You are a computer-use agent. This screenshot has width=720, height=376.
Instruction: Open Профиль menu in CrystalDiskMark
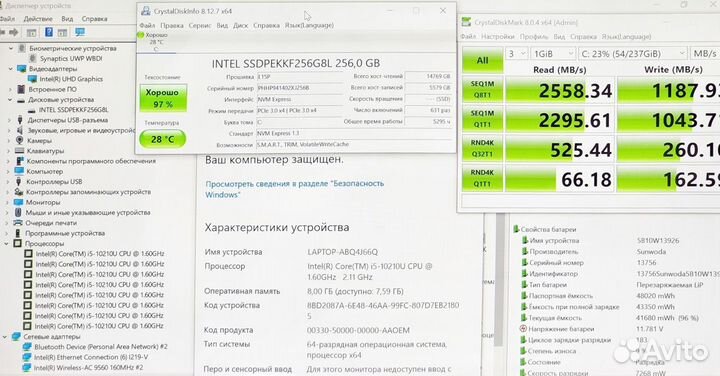(x=534, y=37)
